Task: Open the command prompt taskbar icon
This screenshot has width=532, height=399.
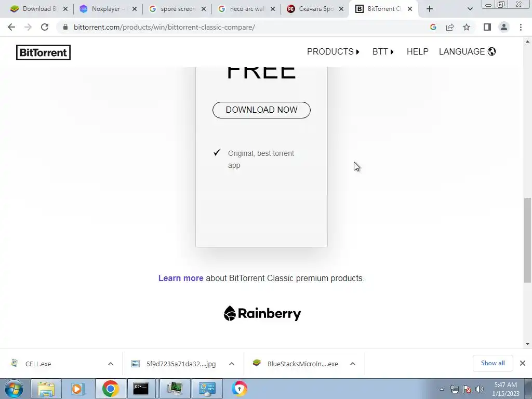Action: coord(140,389)
